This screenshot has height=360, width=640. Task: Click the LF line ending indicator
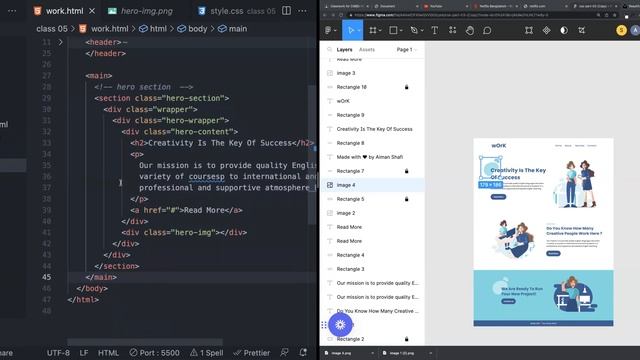coord(84,353)
